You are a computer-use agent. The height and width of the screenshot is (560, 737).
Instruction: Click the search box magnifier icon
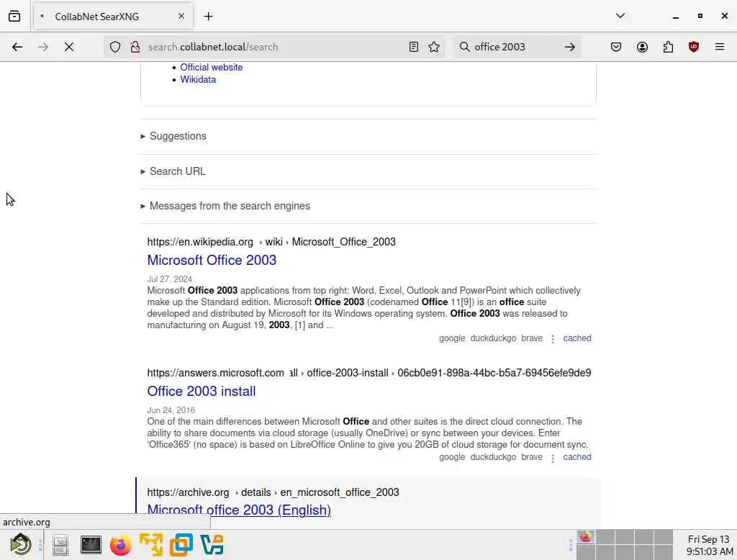pyautogui.click(x=464, y=47)
